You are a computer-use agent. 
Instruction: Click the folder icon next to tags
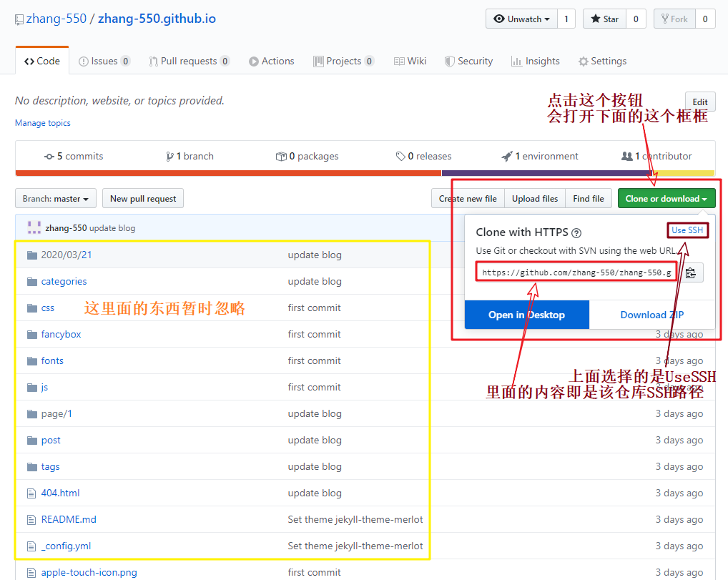point(32,467)
